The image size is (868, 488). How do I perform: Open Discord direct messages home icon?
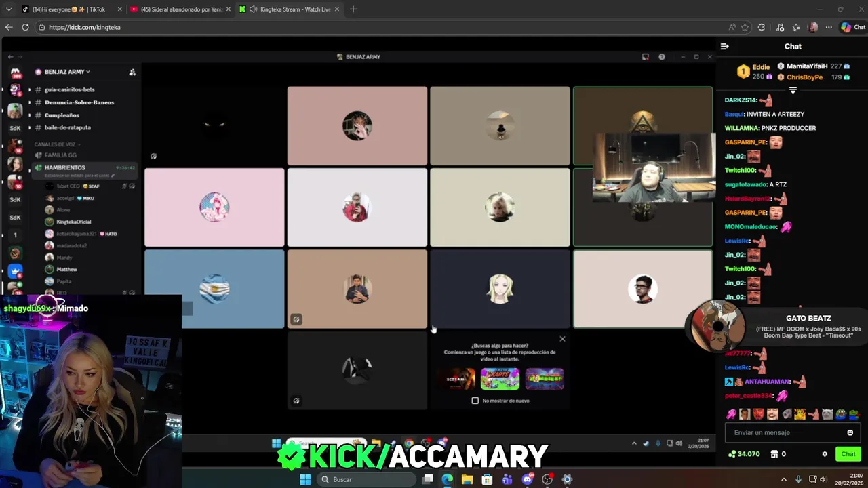click(15, 73)
